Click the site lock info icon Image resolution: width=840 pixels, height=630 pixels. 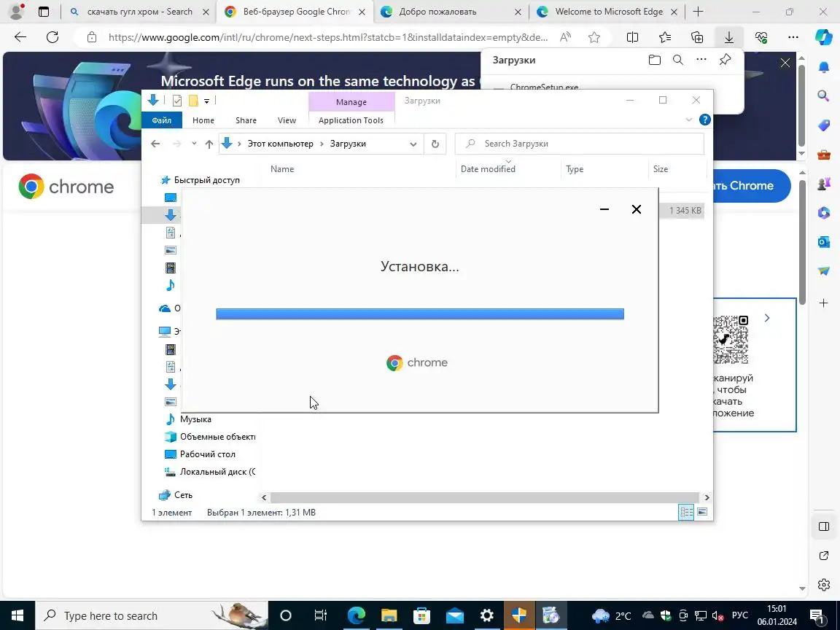92,37
